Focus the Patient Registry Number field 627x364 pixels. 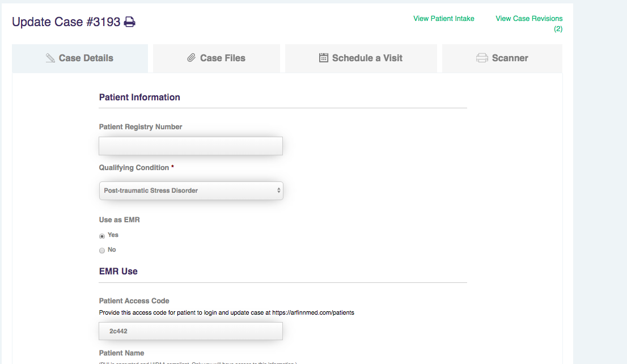click(190, 146)
